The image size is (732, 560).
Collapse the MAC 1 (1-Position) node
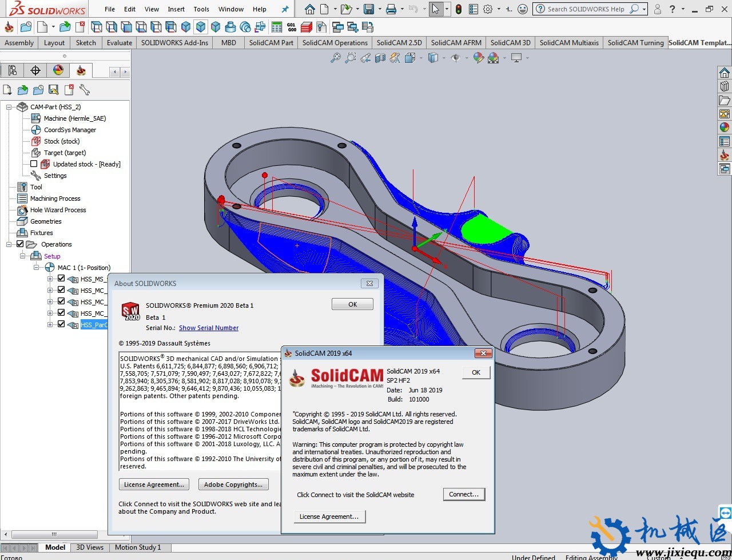pos(36,267)
